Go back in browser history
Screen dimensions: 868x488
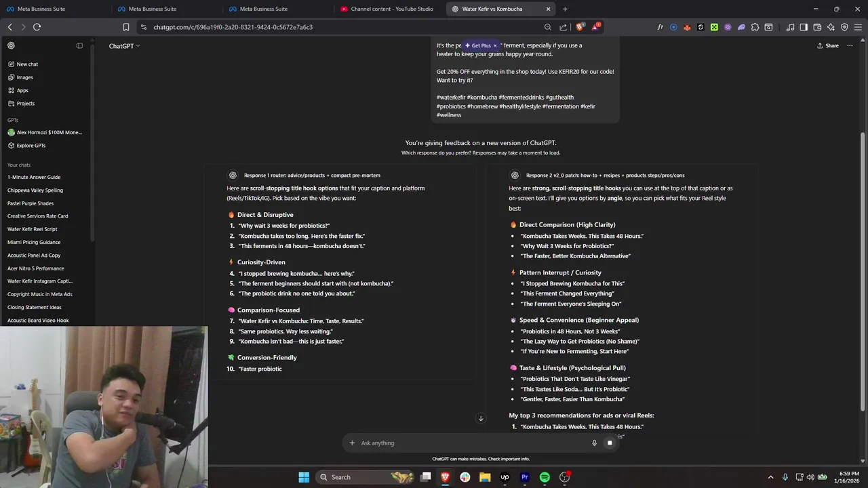click(9, 27)
